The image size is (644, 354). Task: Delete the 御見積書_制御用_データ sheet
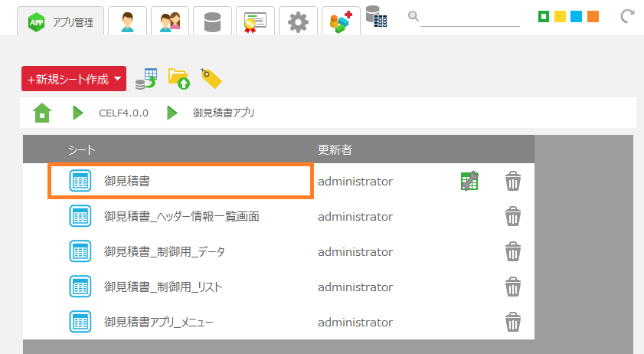[x=513, y=251]
